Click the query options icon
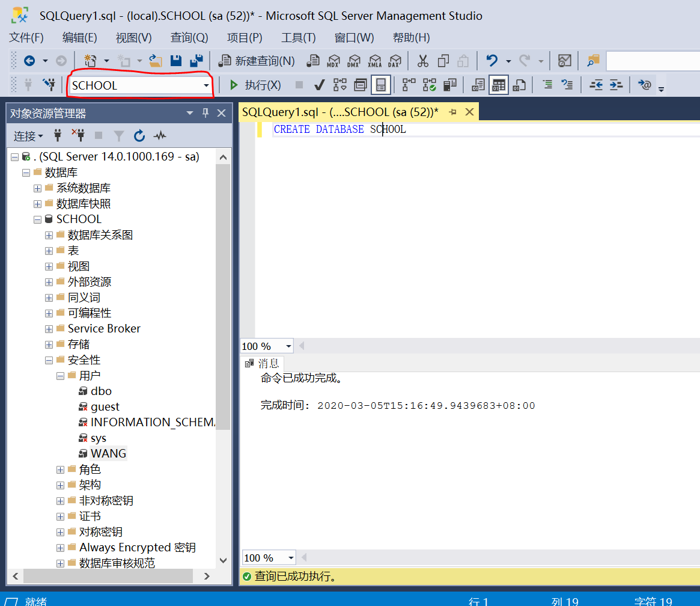The image size is (700, 606). coord(361,84)
